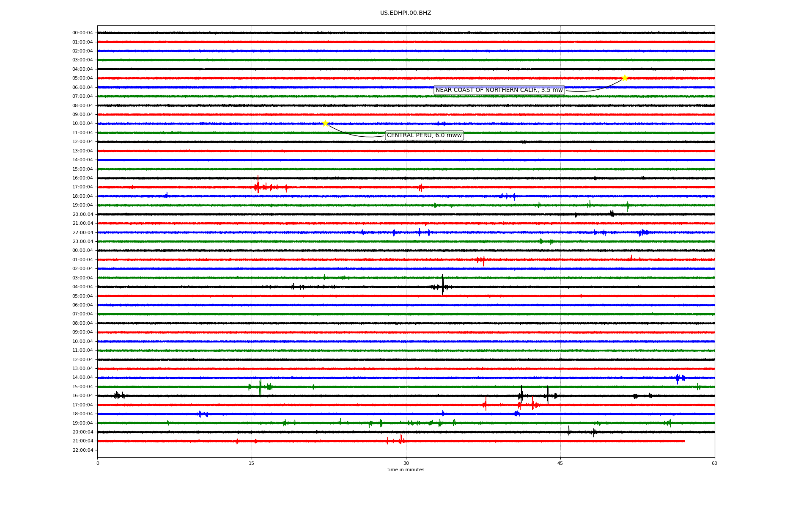Click the 23:00:04 row time label
812x508 pixels.
pos(82,241)
